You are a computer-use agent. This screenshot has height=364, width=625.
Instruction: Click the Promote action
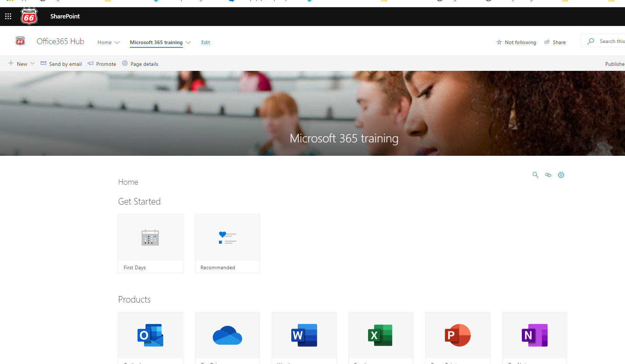click(102, 64)
